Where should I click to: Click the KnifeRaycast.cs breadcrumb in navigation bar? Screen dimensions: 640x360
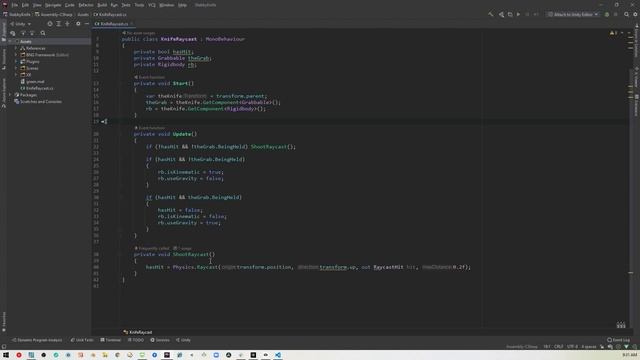coord(110,14)
